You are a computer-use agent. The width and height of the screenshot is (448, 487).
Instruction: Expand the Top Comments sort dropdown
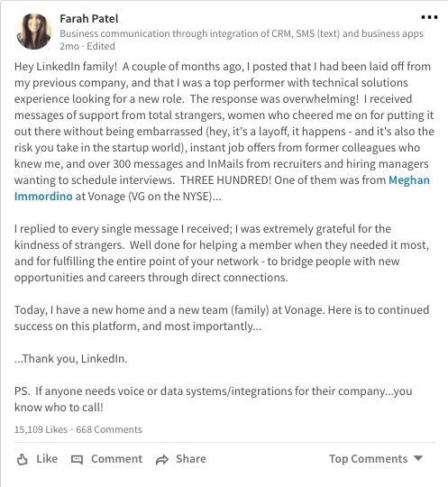[376, 459]
